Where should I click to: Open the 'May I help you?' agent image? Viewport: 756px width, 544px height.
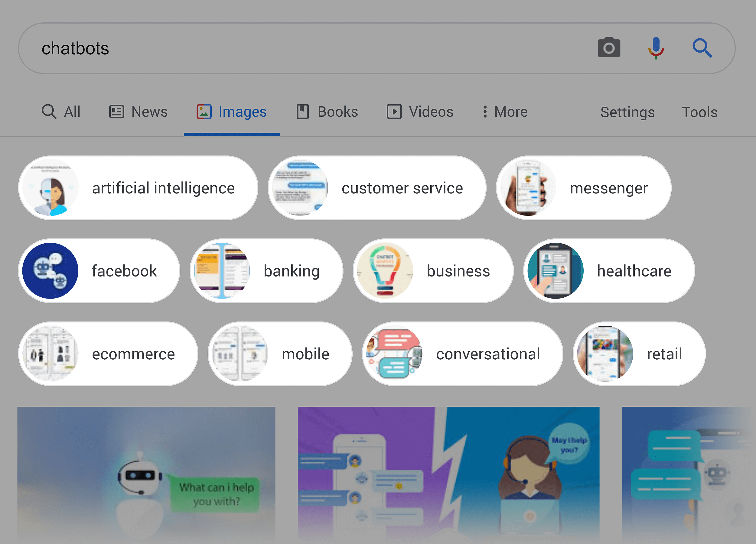[448, 475]
